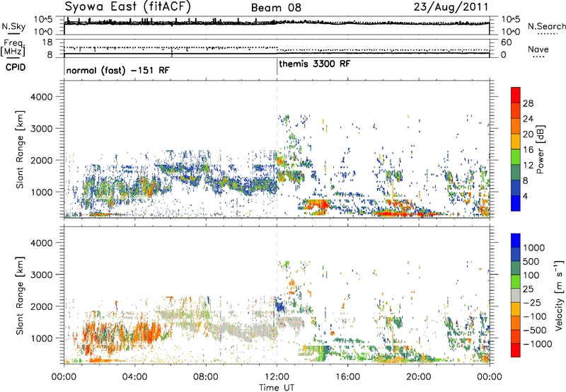Click the 3000 tick in the power panel
The height and width of the screenshot is (392, 566).
(x=41, y=129)
